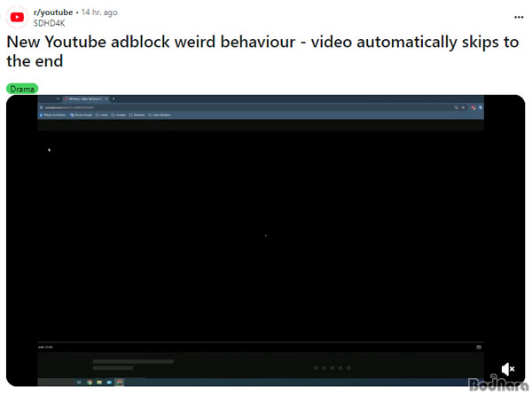Click the blue profile icon at toolbar's right end
This screenshot has width=532, height=394.
481,107
